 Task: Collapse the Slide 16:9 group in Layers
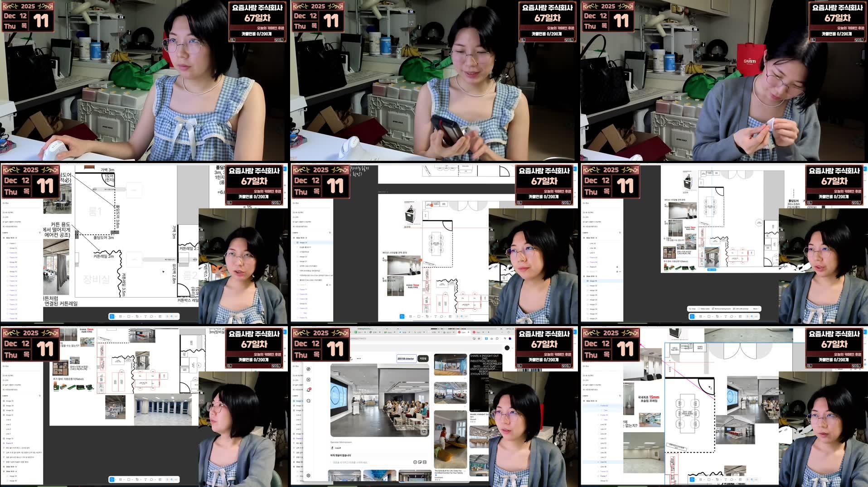(294, 238)
